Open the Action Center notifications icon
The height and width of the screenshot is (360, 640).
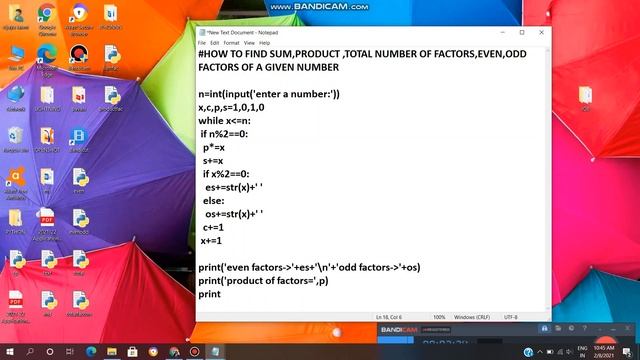627,352
